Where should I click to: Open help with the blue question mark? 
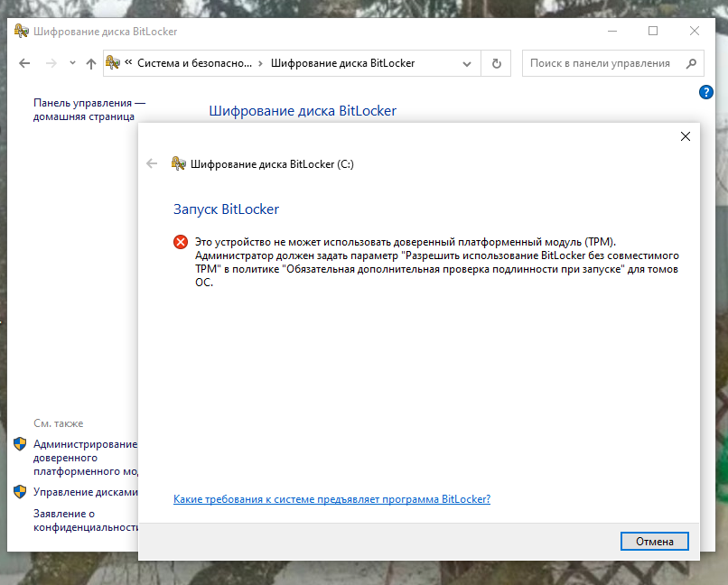tap(705, 92)
